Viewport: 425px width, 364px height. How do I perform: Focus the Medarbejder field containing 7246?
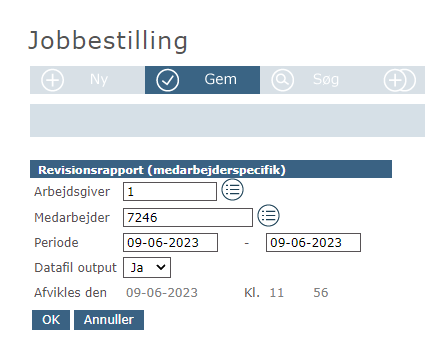(188, 217)
